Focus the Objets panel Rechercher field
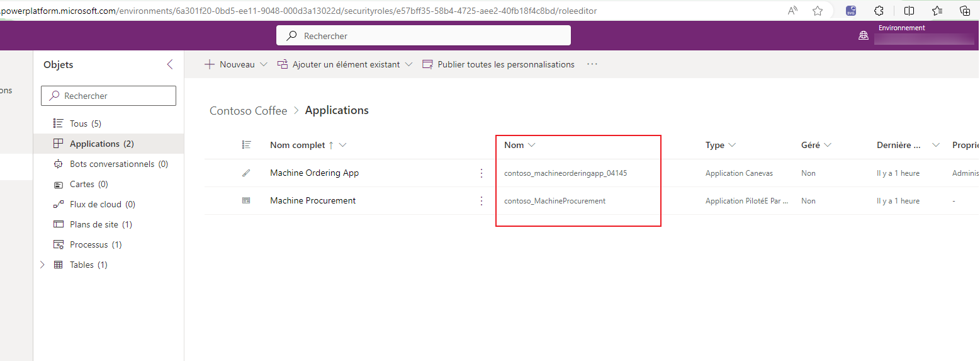 click(108, 96)
